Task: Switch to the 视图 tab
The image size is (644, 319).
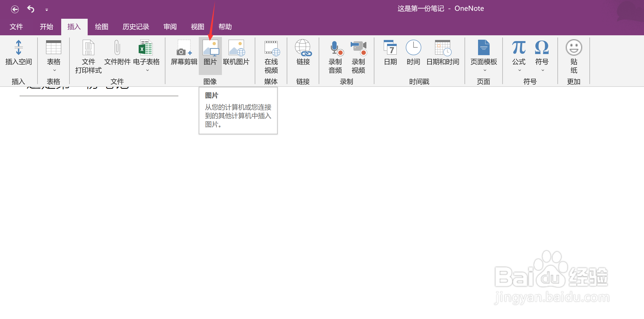Action: (198, 27)
